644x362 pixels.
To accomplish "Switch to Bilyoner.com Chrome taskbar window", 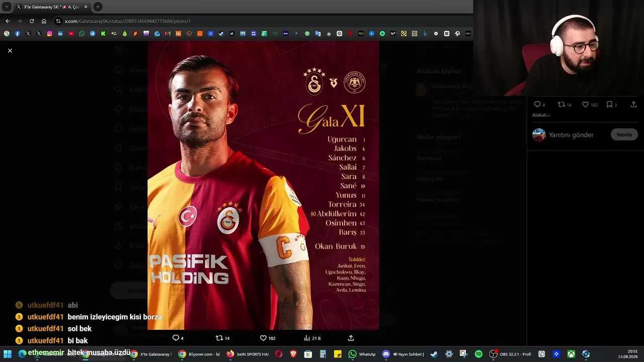I will 199,354.
